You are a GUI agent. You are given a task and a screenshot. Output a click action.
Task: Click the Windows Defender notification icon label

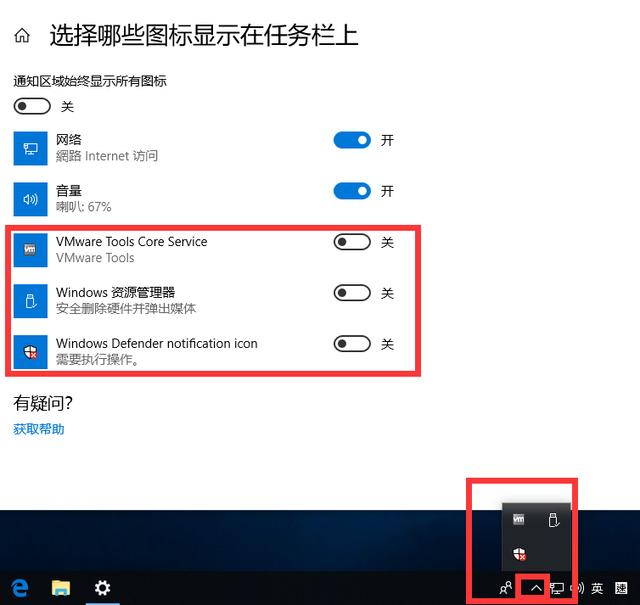pyautogui.click(x=157, y=343)
